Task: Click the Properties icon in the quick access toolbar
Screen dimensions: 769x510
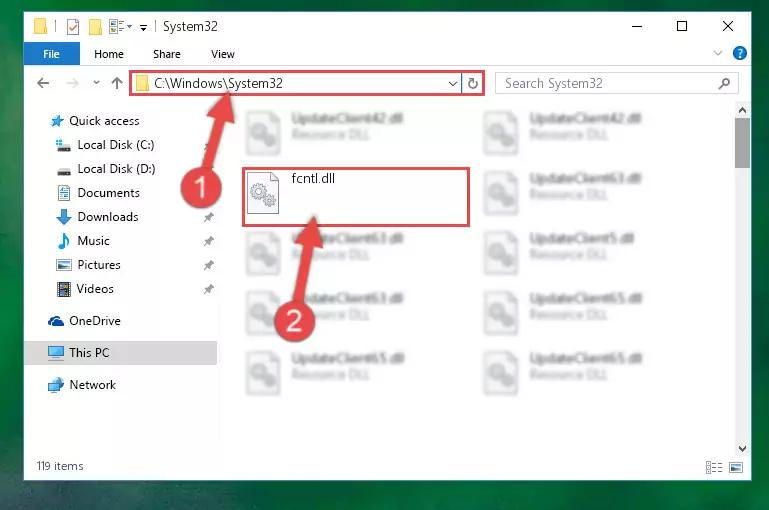Action: [x=73, y=27]
